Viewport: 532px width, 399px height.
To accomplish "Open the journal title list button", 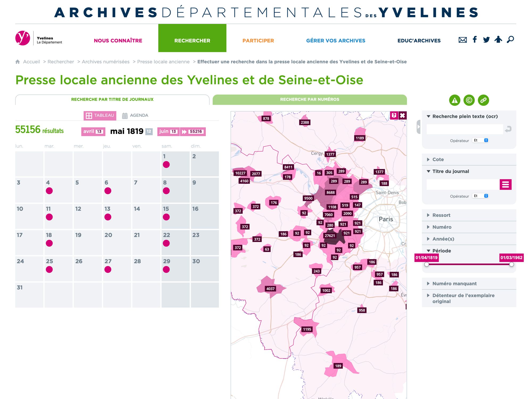I will [505, 184].
